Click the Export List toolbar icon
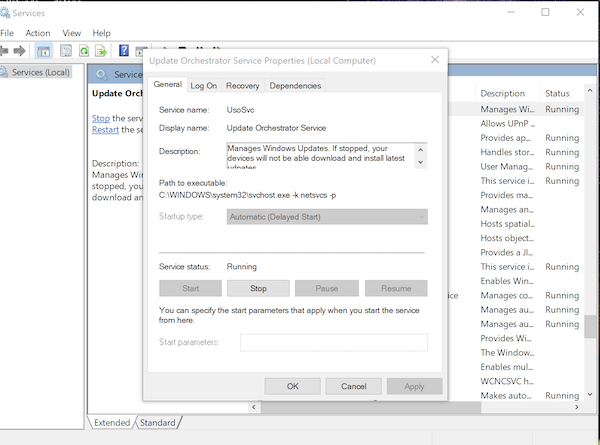Screen dimensions: 600x445 pos(101,51)
